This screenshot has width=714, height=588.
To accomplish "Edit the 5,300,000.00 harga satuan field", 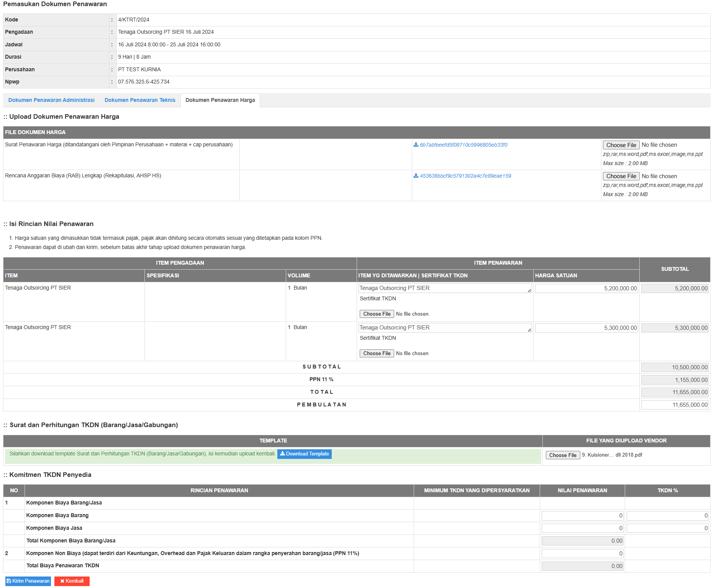I will point(586,328).
